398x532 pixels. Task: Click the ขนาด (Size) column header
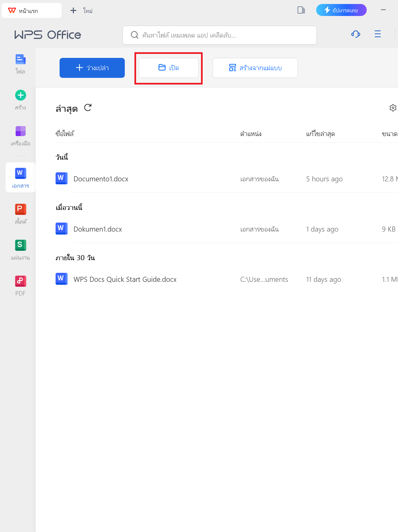click(x=390, y=134)
